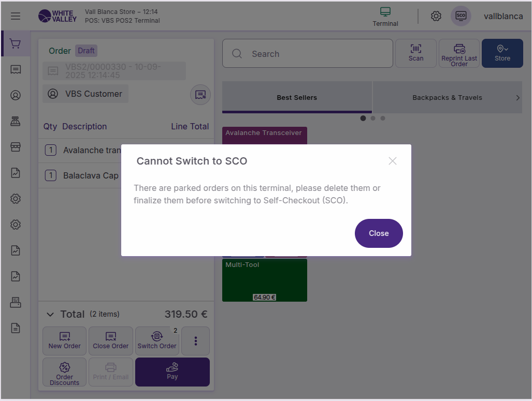Click Reprint Last Order button

click(x=459, y=53)
